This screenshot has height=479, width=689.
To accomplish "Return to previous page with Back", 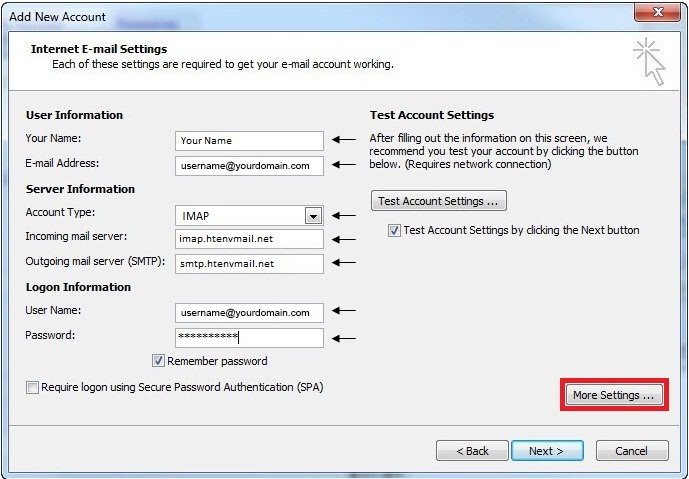I will point(472,451).
